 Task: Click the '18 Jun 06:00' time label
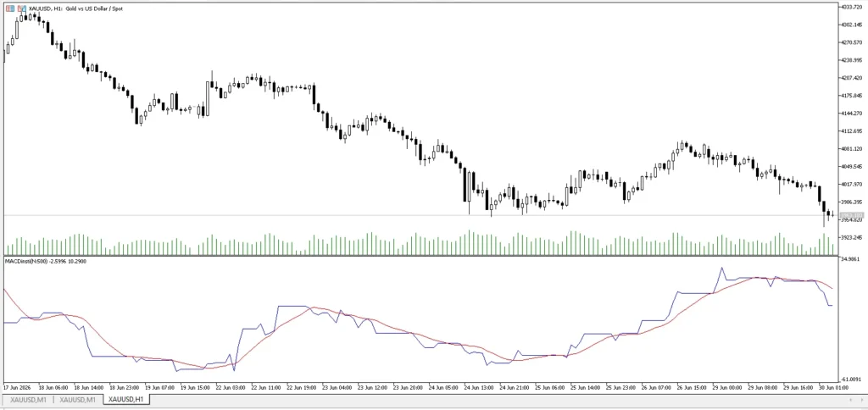(x=52, y=387)
